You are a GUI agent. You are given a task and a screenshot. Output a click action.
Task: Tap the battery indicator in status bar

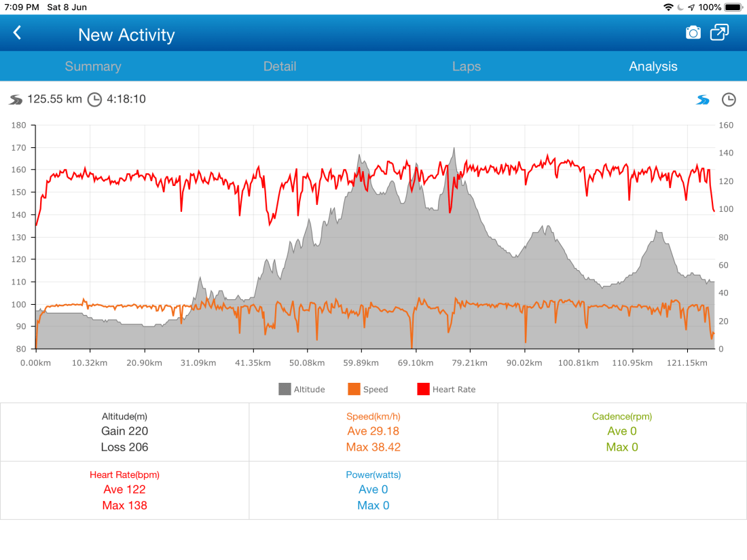[x=733, y=7]
